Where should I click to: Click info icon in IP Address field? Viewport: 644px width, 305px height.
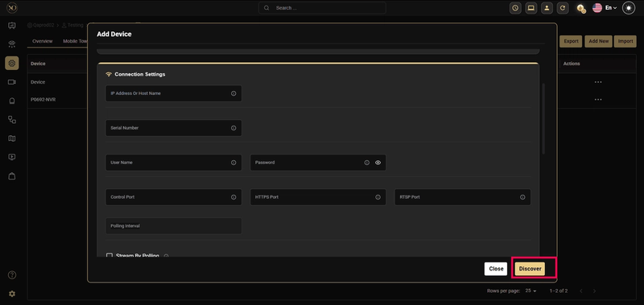click(233, 93)
